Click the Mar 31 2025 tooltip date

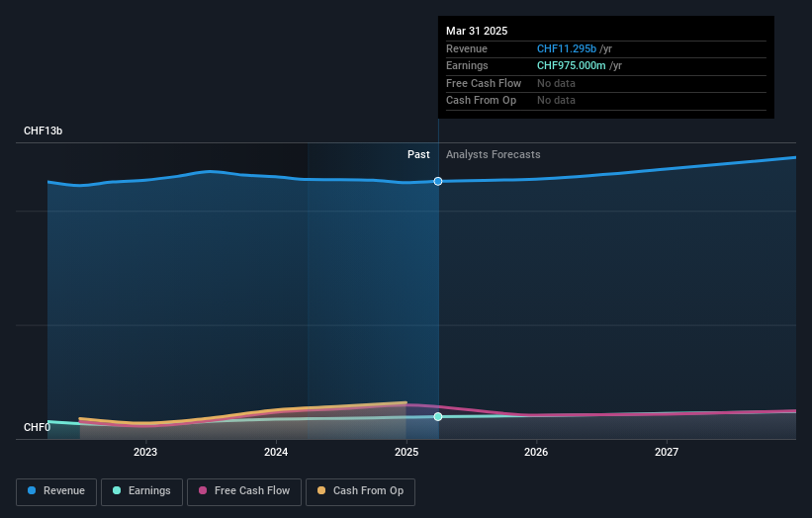point(477,31)
